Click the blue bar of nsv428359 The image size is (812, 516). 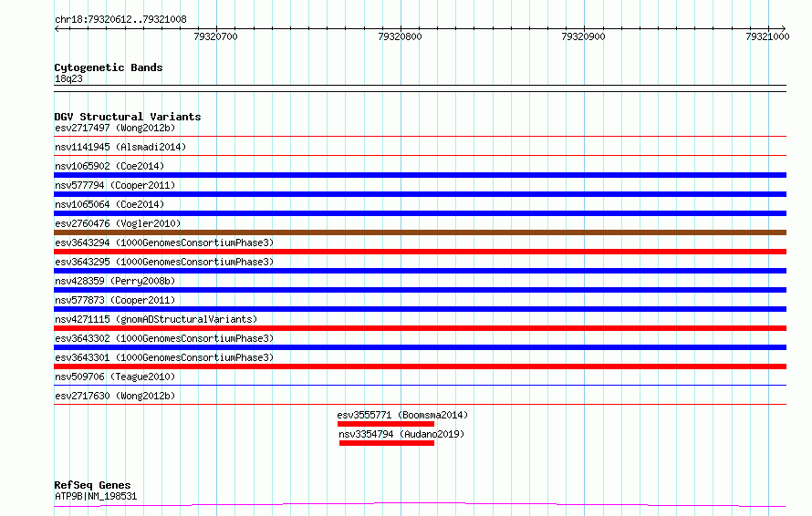point(420,290)
